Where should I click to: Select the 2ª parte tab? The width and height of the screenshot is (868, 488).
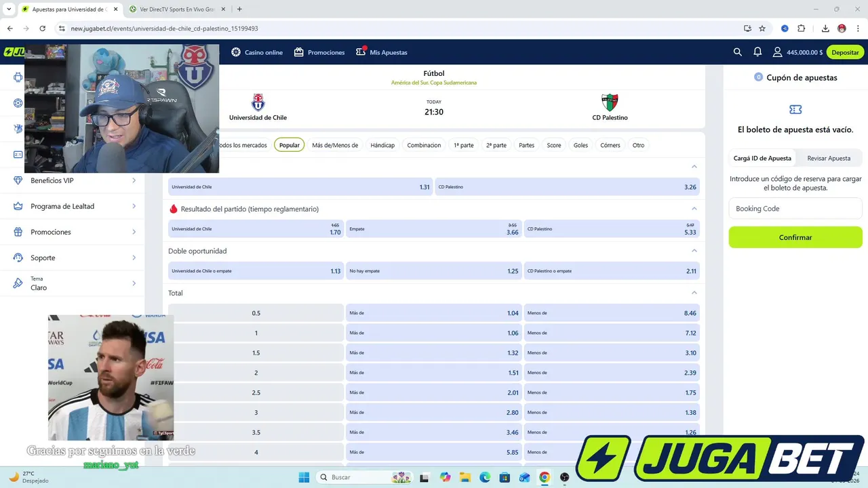coord(496,145)
